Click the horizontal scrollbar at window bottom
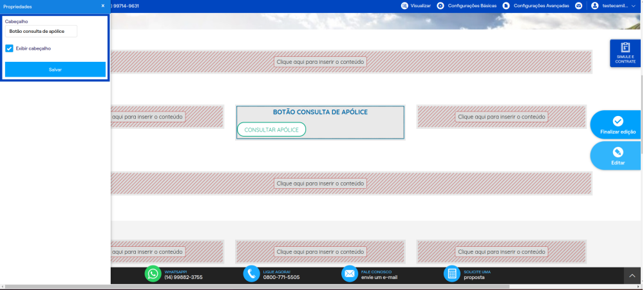 (x=257, y=287)
